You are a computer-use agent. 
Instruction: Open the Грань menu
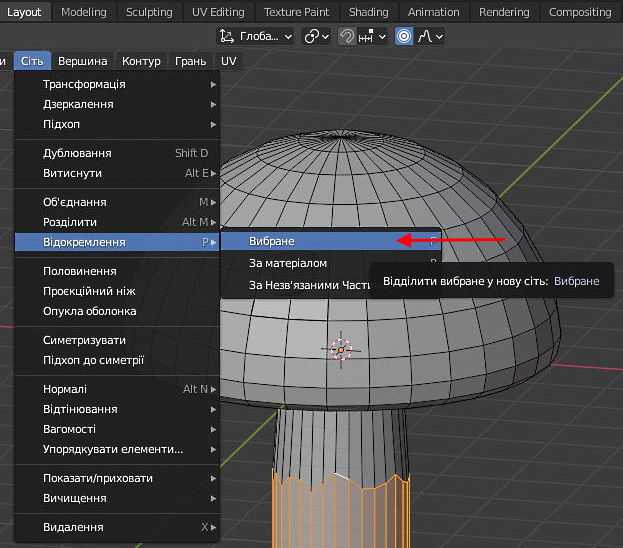pos(190,61)
